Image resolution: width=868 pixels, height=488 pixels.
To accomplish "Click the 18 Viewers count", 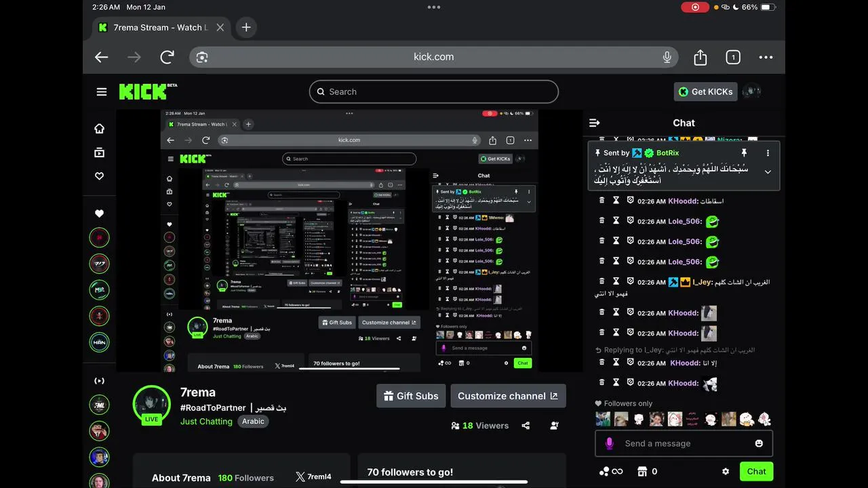I will tap(479, 426).
